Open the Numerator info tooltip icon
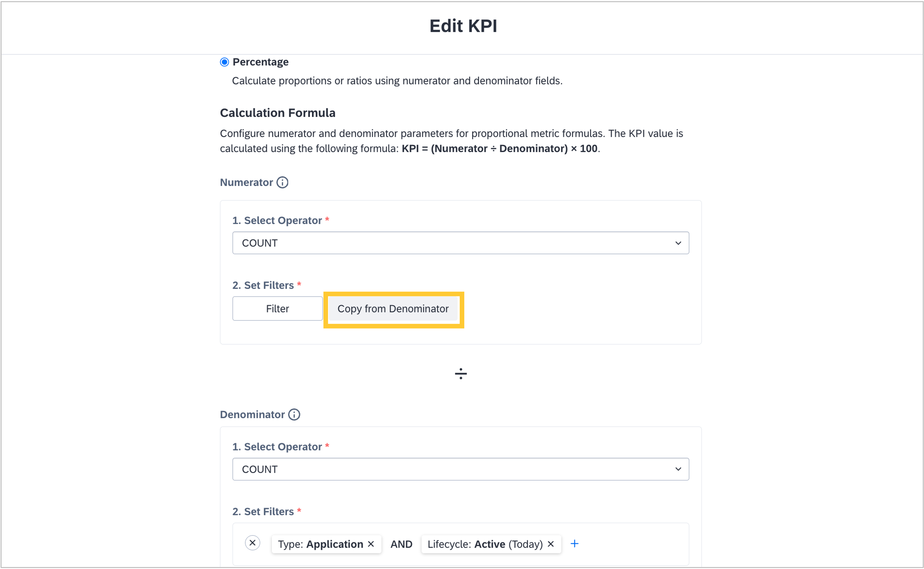 (282, 183)
